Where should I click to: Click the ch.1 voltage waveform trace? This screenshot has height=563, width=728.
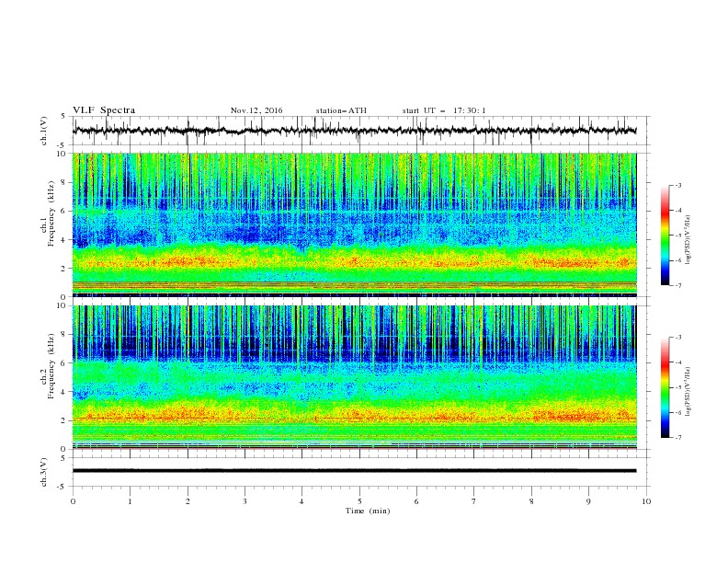[x=354, y=131]
